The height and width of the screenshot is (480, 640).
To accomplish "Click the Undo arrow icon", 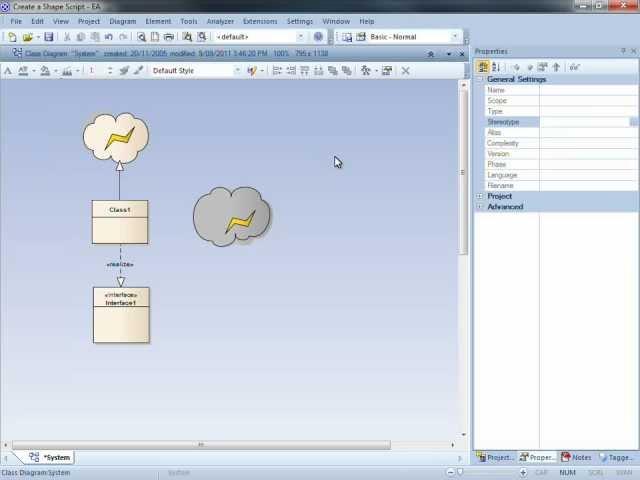I will (x=109, y=37).
